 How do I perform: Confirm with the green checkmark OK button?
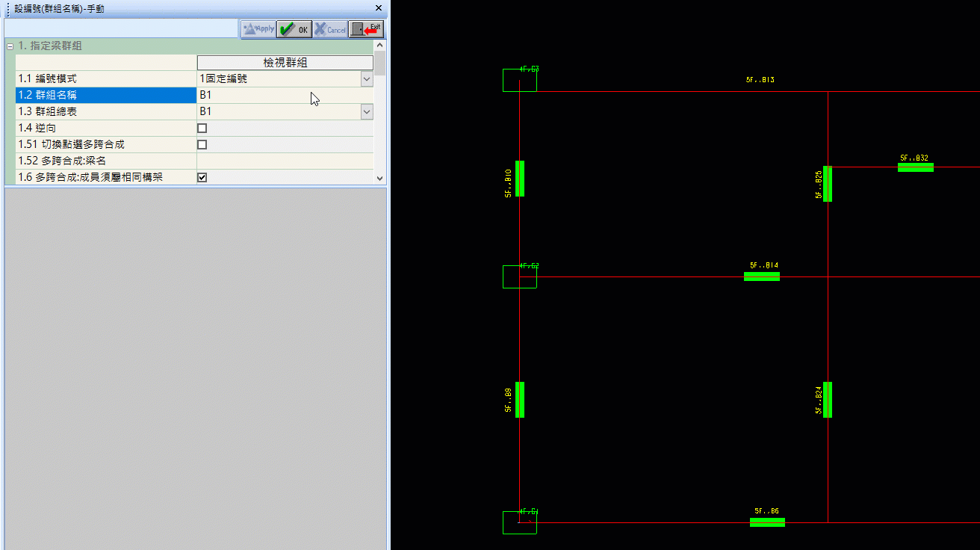pos(294,29)
